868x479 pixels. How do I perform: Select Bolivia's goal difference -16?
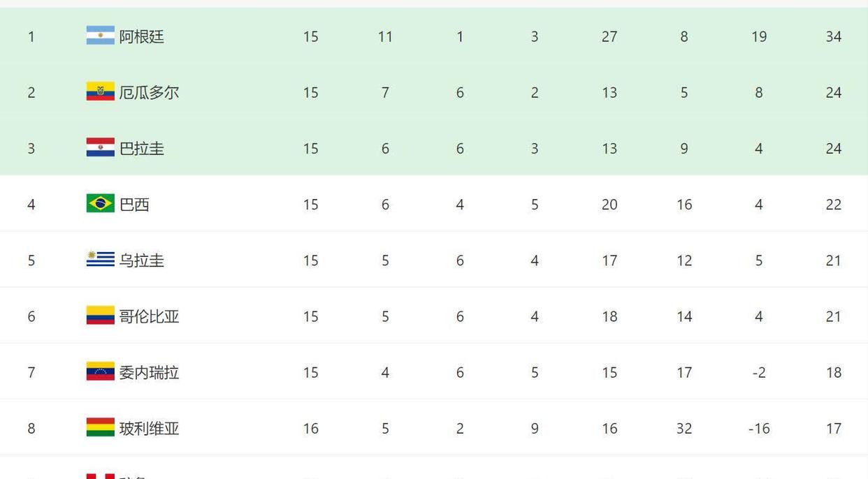pyautogui.click(x=759, y=428)
